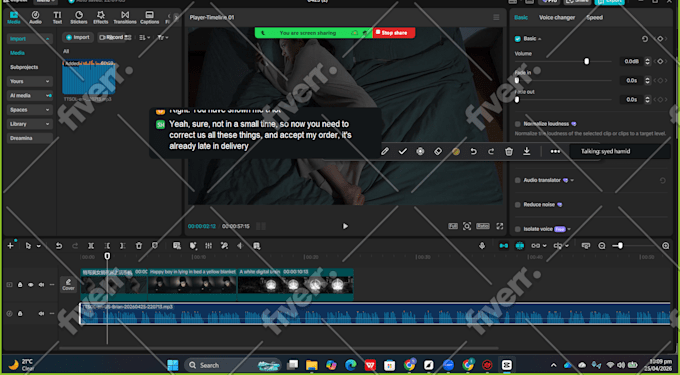Lock the audio track

(x=20, y=313)
